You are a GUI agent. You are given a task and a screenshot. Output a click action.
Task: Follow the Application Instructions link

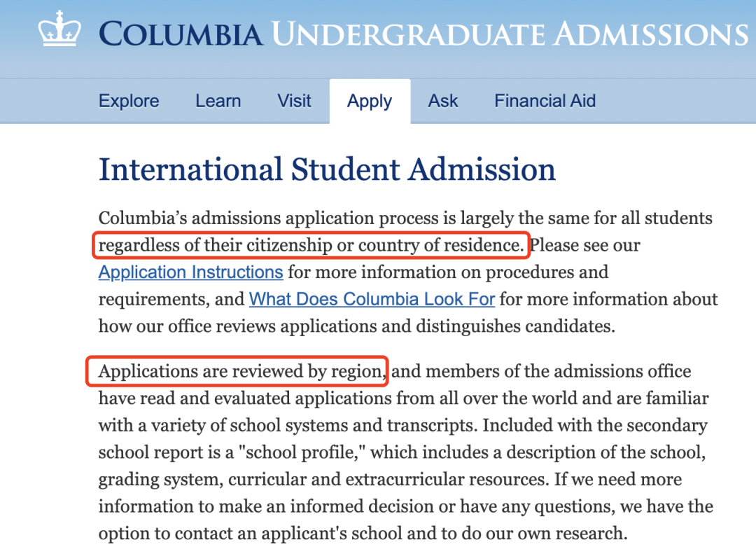click(190, 272)
